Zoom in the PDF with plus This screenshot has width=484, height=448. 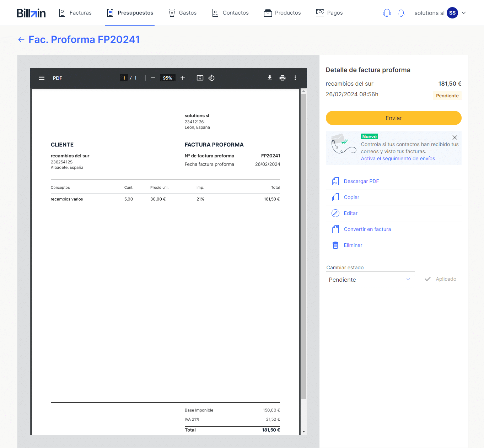click(x=183, y=78)
